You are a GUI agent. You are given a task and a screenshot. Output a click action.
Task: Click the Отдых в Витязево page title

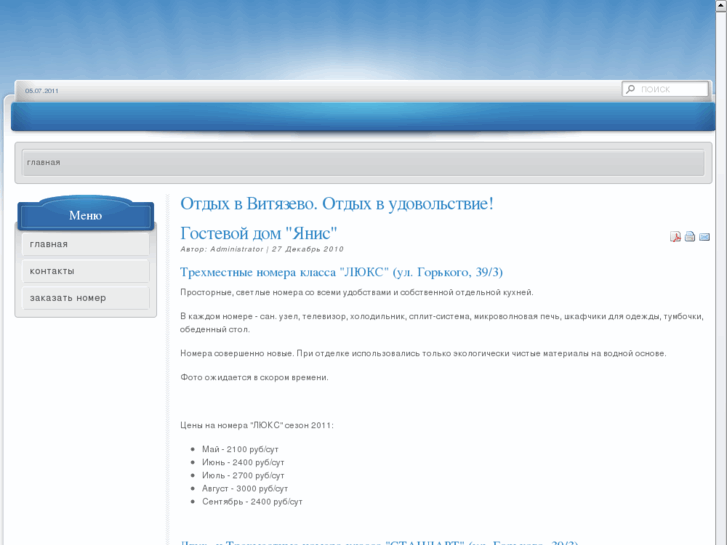click(x=337, y=204)
